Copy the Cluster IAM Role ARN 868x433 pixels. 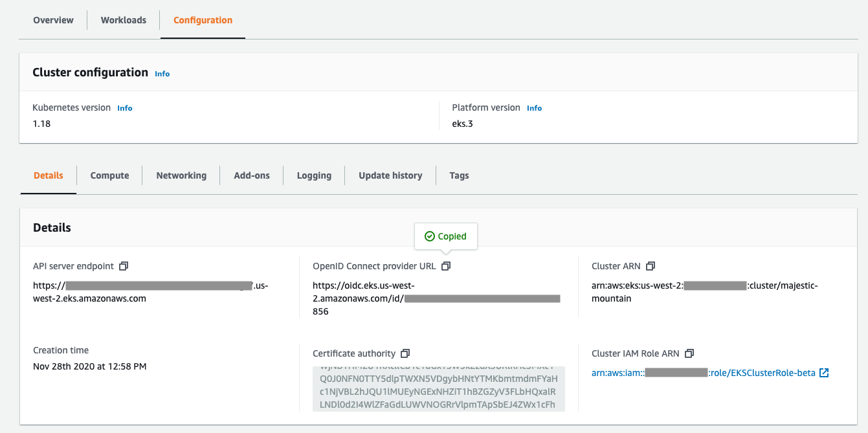pos(689,353)
